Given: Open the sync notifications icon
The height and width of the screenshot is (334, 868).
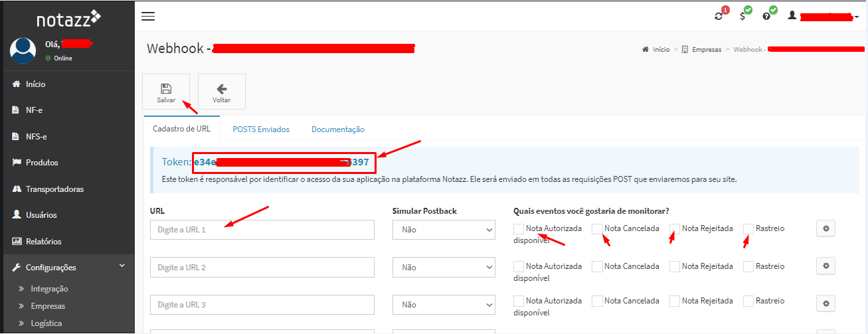Looking at the screenshot, I should pyautogui.click(x=719, y=15).
